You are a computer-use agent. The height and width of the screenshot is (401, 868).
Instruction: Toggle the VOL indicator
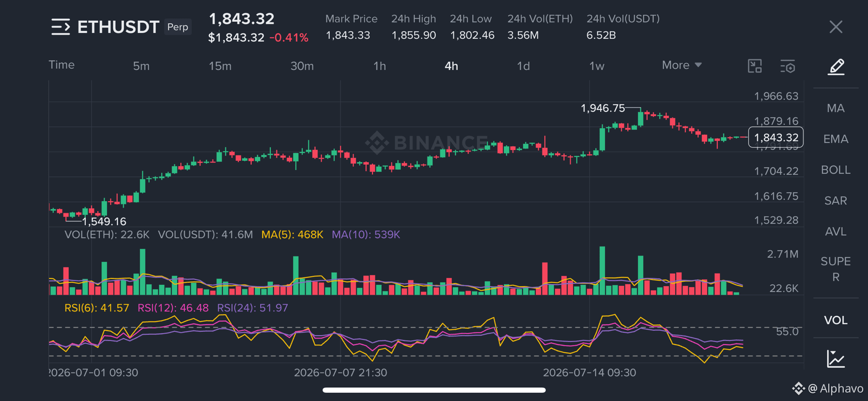coord(836,320)
